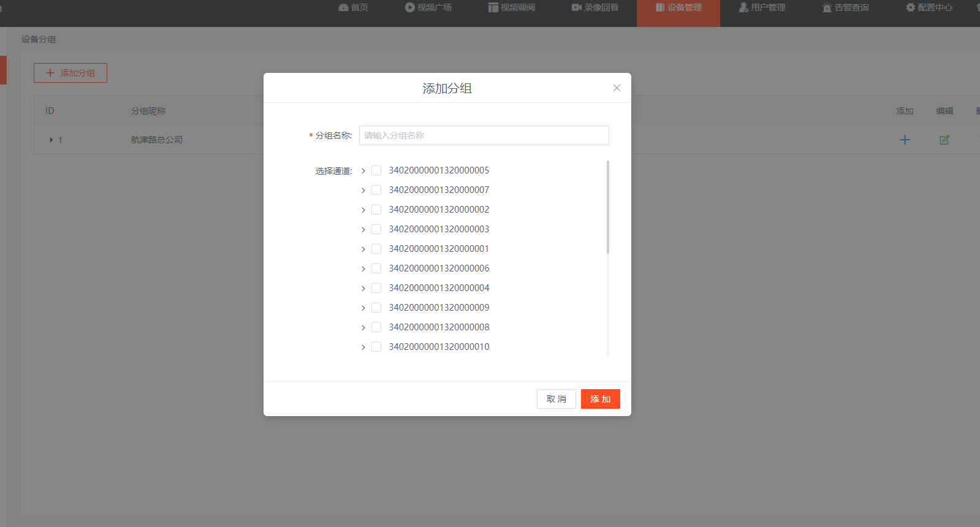Expand tree node 34020000001320000004
Image resolution: width=980 pixels, height=527 pixels.
363,289
